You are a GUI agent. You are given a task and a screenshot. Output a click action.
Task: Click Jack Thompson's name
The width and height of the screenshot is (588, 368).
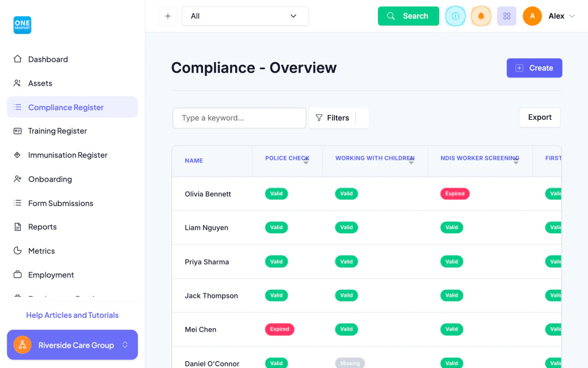(211, 295)
